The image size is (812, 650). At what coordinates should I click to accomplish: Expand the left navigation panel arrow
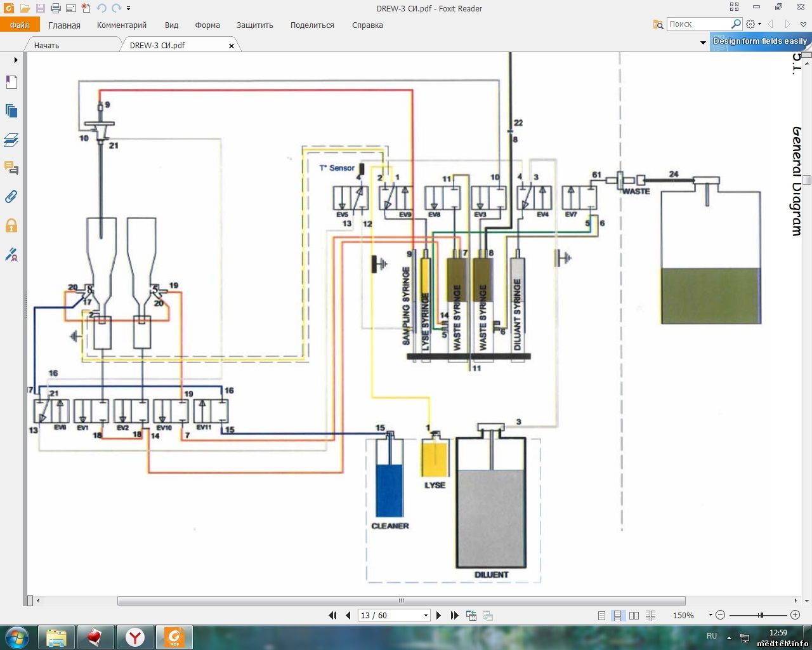[x=16, y=60]
